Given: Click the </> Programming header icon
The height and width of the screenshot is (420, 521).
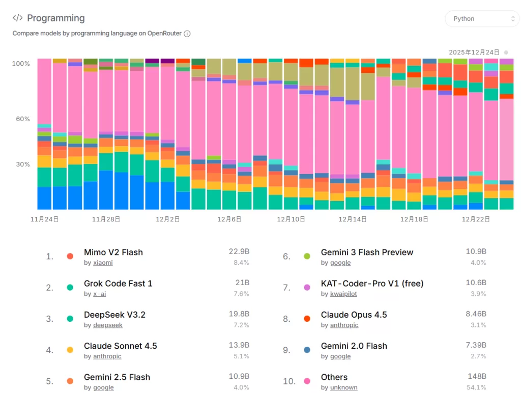Looking at the screenshot, I should 17,18.
